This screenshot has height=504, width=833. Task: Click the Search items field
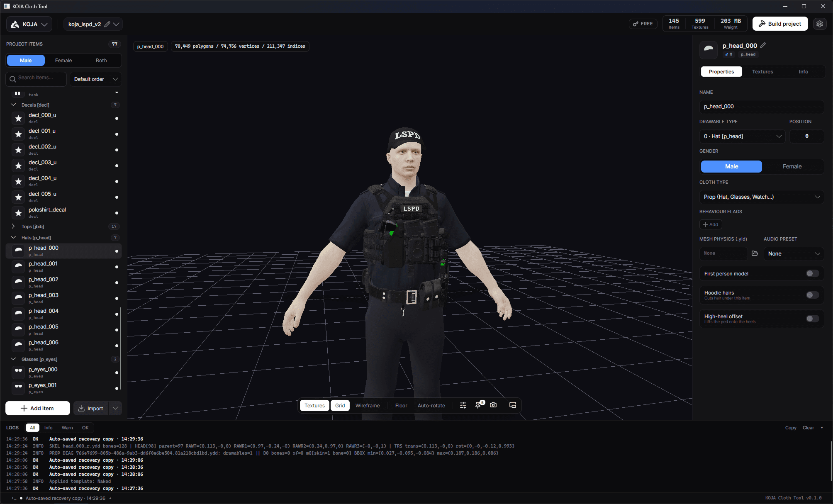36,79
